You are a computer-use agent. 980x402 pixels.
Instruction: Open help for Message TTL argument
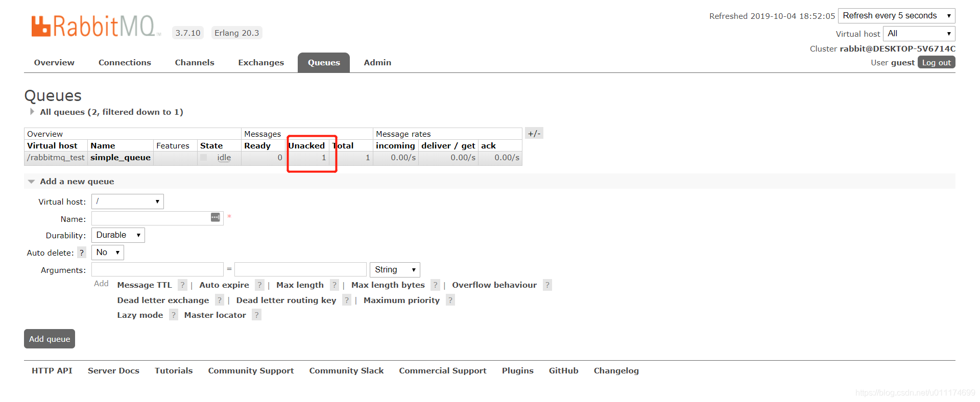[x=182, y=285]
